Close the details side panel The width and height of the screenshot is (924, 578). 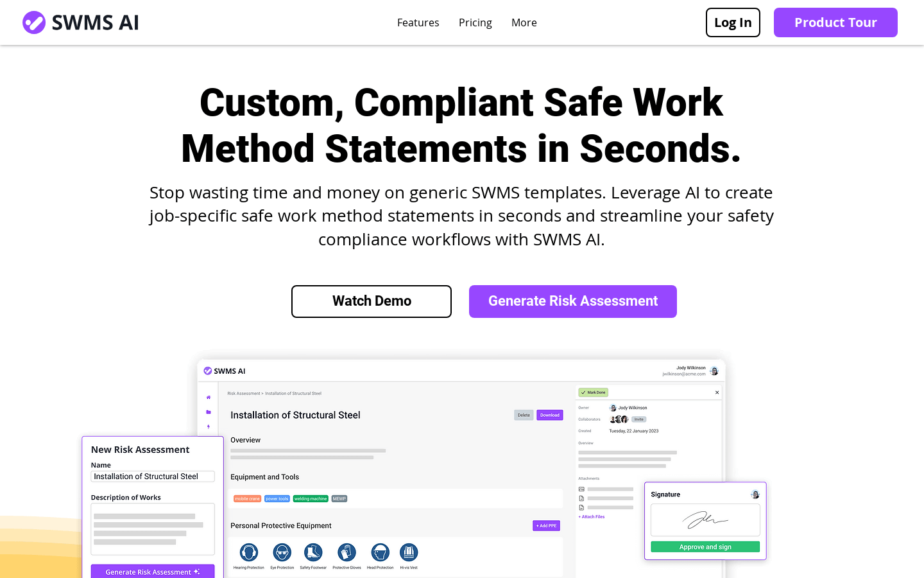(717, 392)
